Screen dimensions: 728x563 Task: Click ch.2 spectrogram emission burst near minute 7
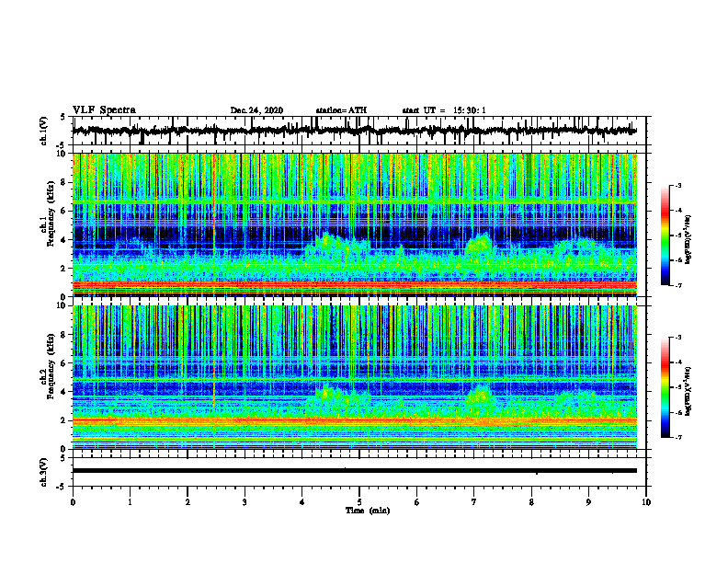[x=478, y=396]
